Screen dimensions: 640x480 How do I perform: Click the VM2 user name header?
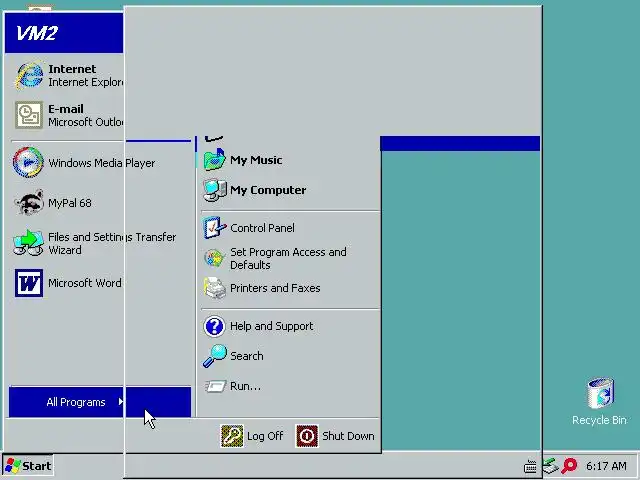[x=37, y=33]
